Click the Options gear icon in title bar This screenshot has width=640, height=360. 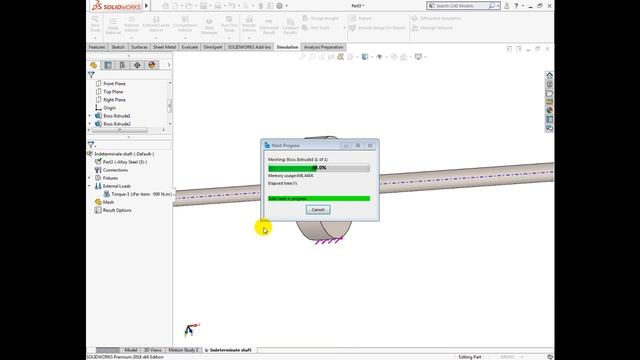(280, 6)
